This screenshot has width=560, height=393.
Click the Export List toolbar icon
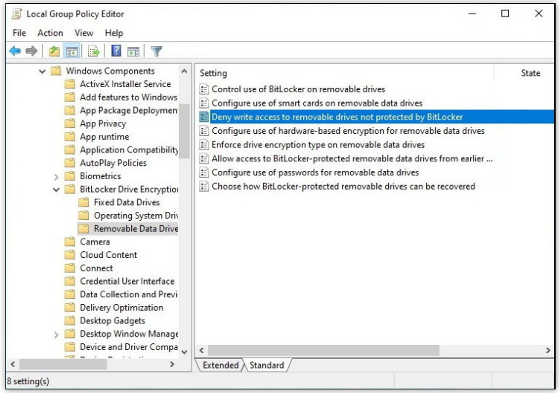[94, 51]
